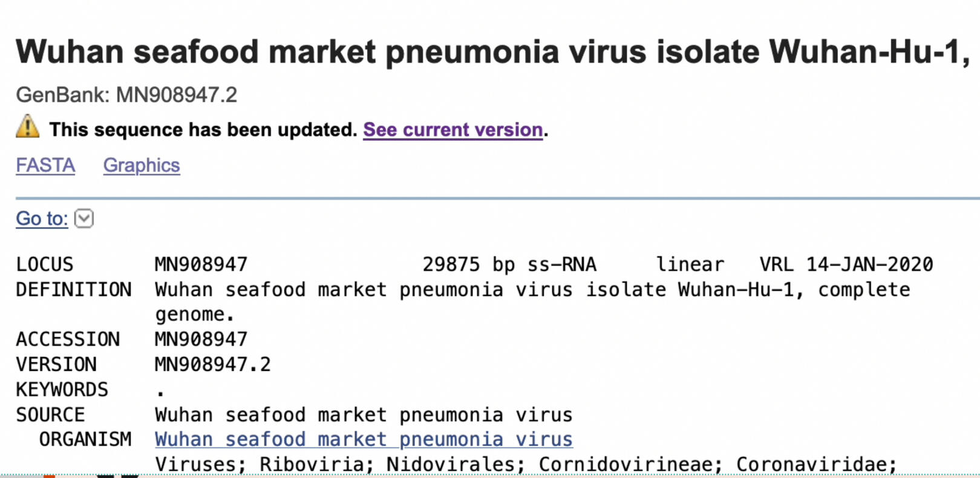
Task: Click the DEFINITION field label
Action: (x=74, y=290)
